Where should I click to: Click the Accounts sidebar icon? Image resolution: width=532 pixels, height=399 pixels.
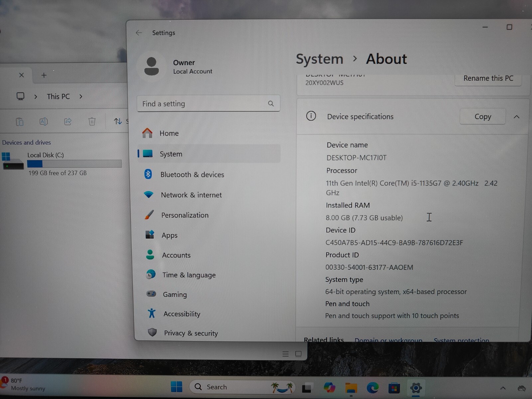[x=150, y=255]
